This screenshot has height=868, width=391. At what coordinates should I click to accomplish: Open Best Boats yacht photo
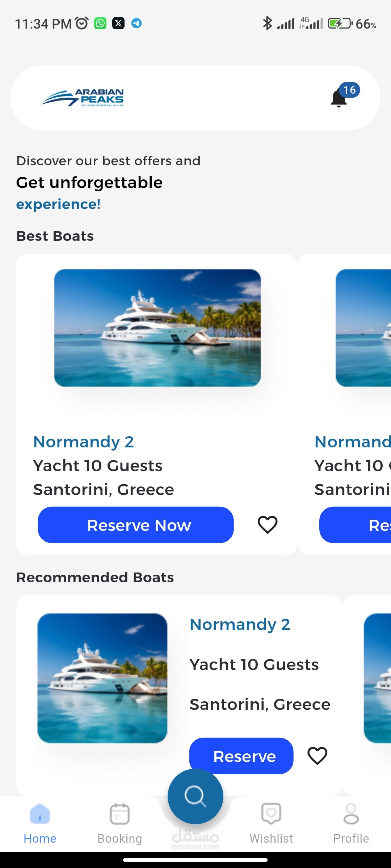pyautogui.click(x=157, y=328)
